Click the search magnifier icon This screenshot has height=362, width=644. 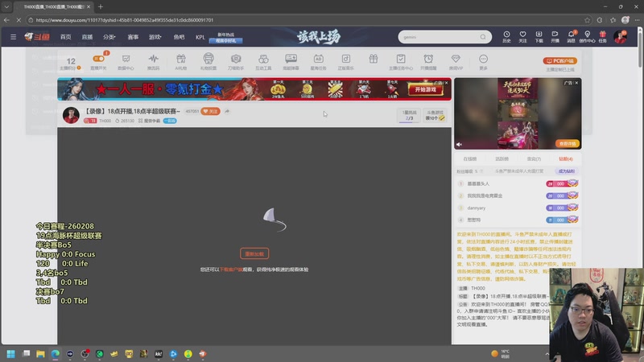pos(483,37)
